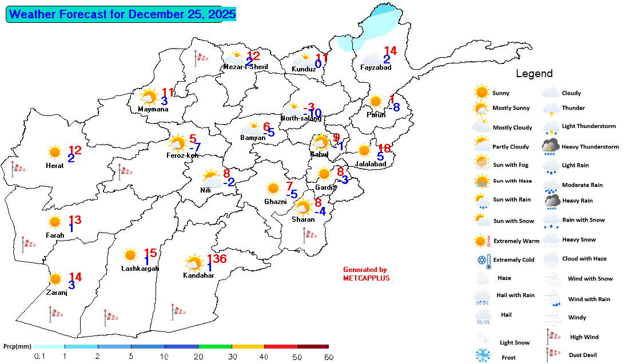Click the sunny icon at Herat

coord(54,152)
